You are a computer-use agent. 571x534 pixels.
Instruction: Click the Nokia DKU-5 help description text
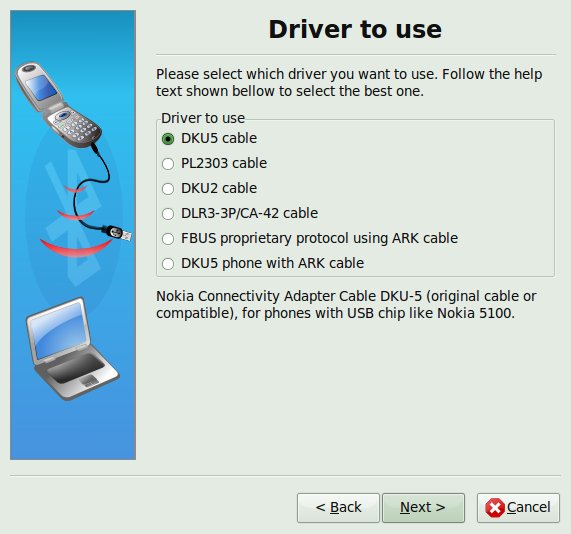[346, 305]
